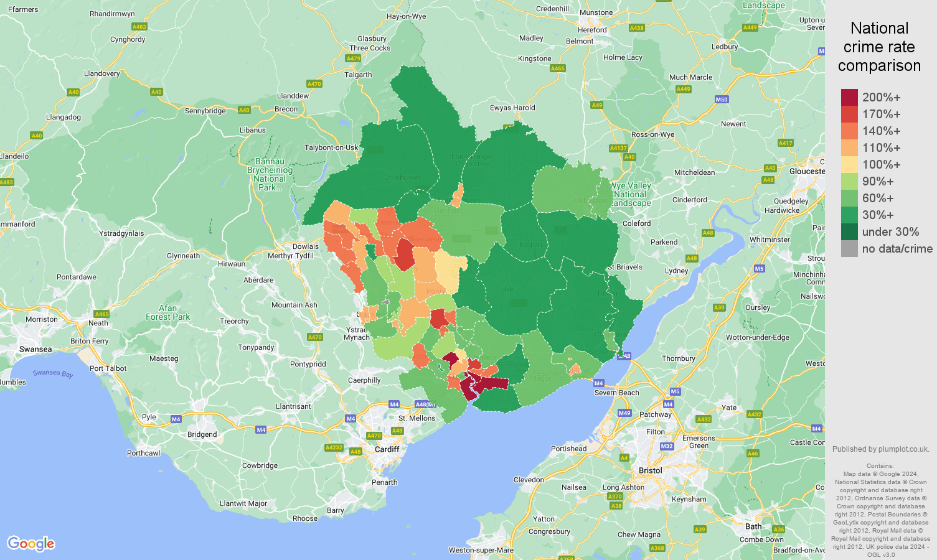Click the Ross-on-Wye label
The height and width of the screenshot is (560, 937).
pos(652,134)
